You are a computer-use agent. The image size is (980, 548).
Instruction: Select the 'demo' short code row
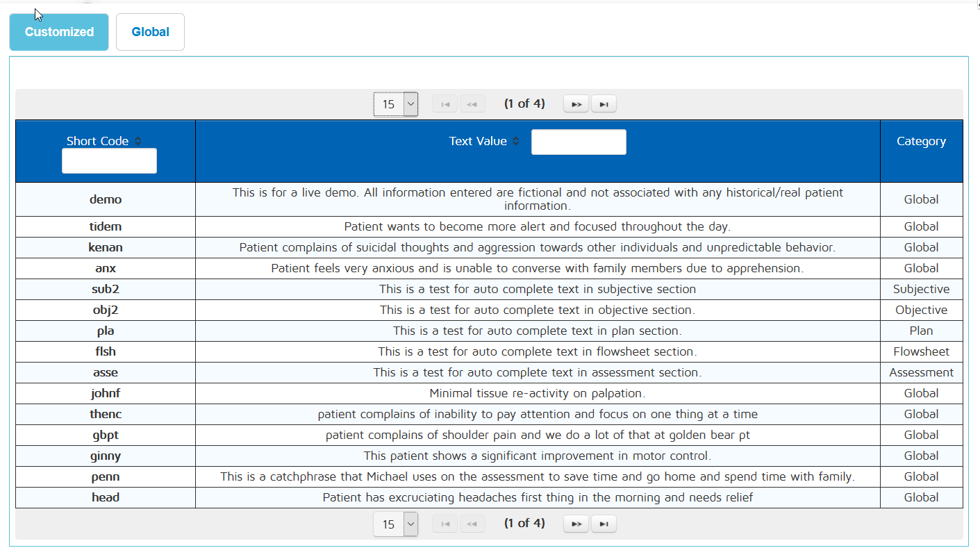106,199
